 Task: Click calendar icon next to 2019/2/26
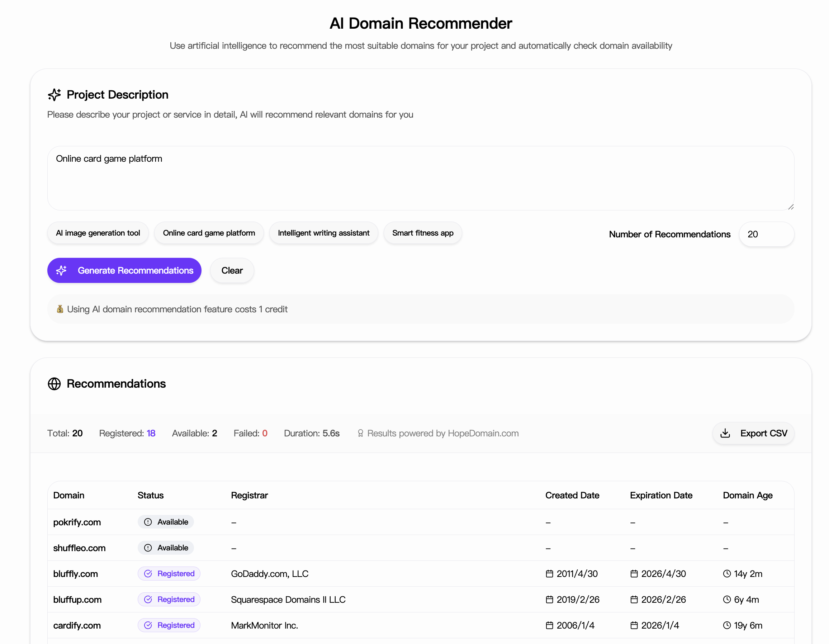point(549,600)
